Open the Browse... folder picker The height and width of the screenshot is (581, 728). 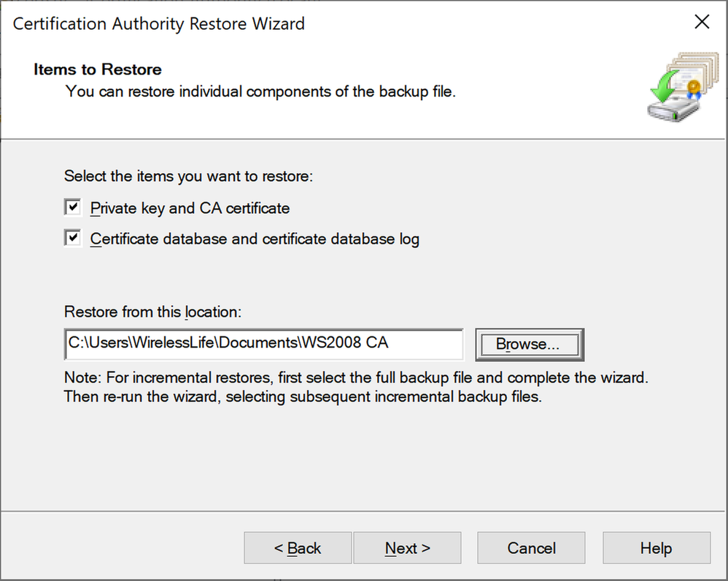pyautogui.click(x=530, y=344)
